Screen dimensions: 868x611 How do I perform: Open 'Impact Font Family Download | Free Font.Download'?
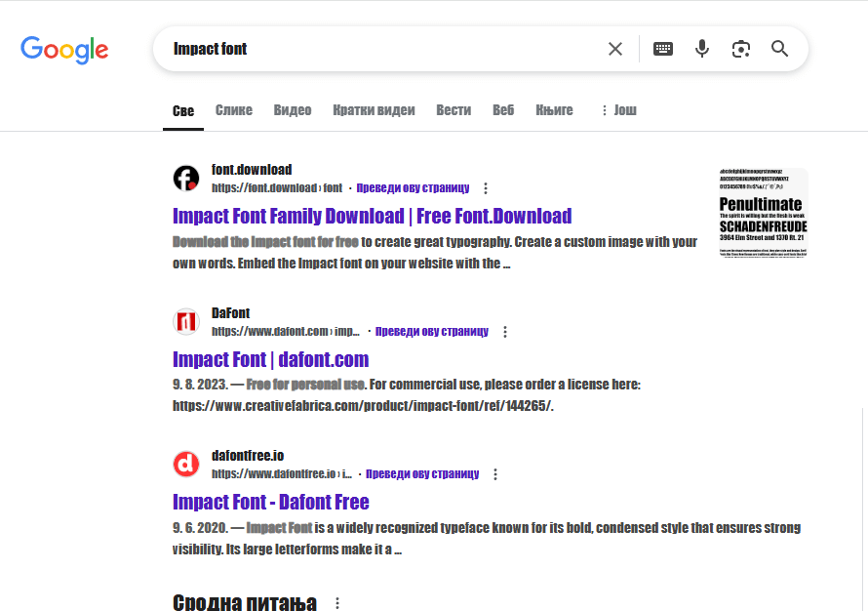tap(372, 216)
